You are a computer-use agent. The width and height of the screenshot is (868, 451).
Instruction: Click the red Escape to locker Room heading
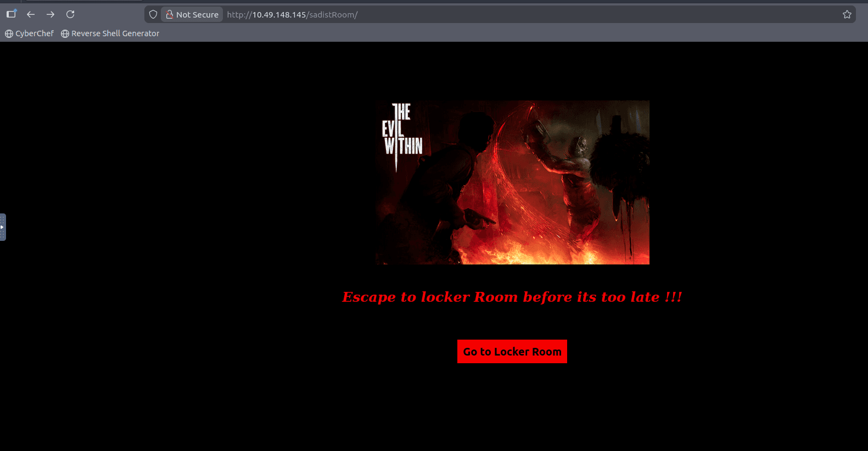512,297
